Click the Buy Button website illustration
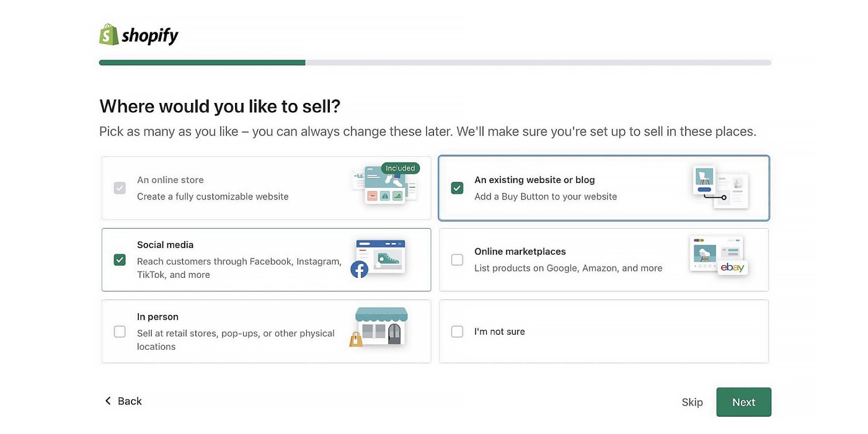868x434 pixels. pos(720,187)
